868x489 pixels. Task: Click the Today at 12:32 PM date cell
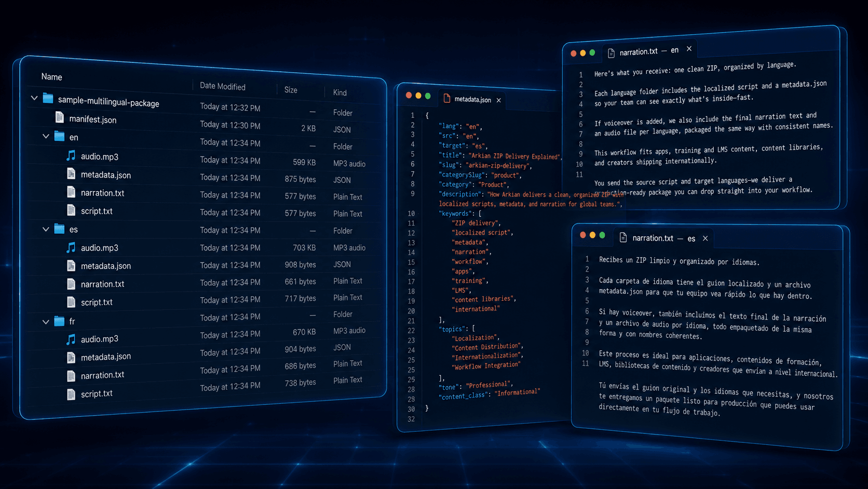click(x=230, y=108)
